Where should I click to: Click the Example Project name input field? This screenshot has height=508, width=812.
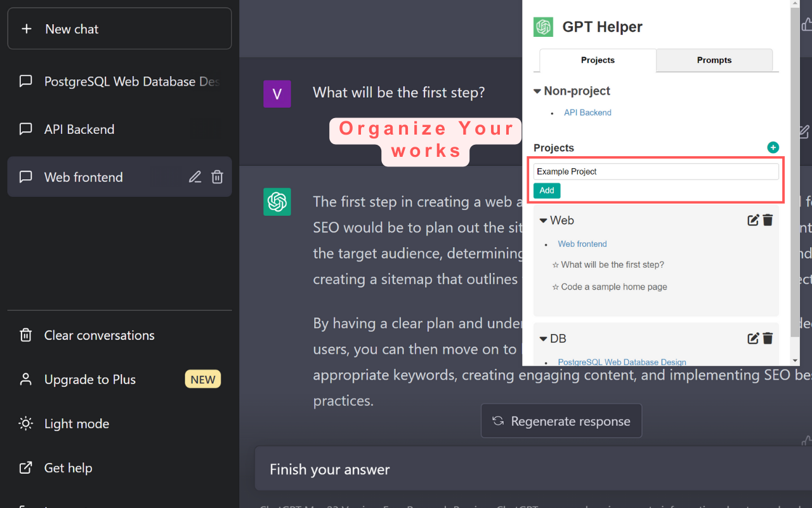[656, 171]
